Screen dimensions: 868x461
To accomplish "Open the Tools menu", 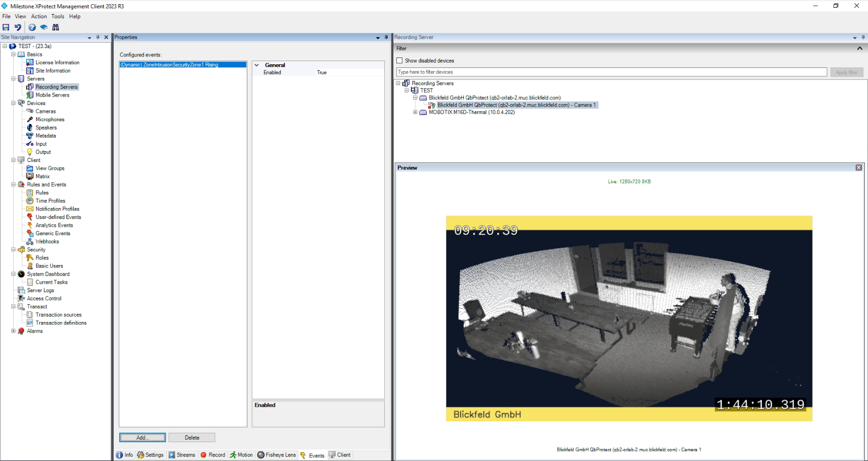I will click(x=58, y=16).
